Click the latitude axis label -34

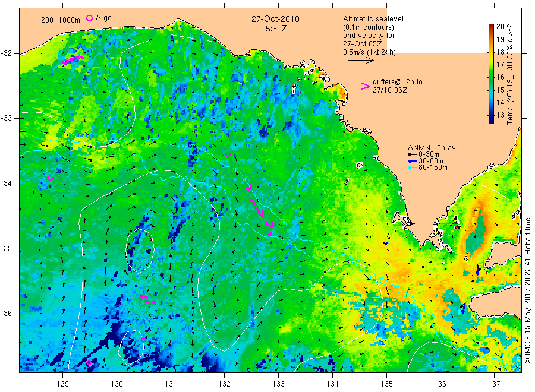7,184
